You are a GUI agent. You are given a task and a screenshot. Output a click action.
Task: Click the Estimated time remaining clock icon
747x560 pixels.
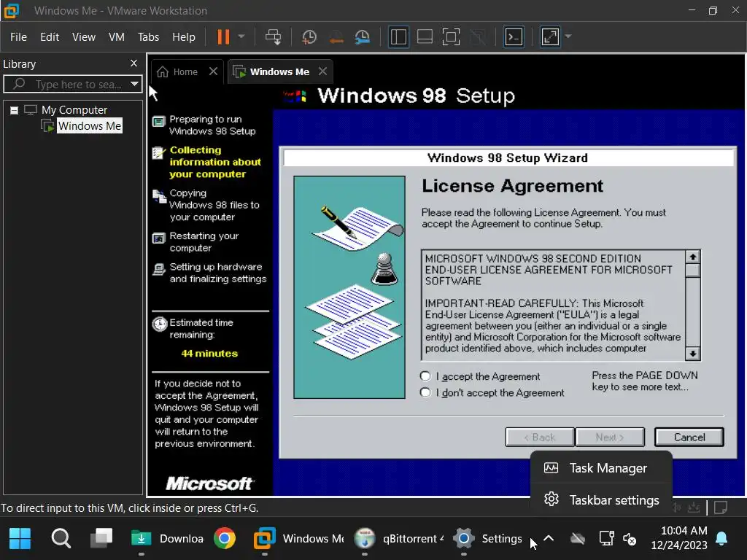160,324
